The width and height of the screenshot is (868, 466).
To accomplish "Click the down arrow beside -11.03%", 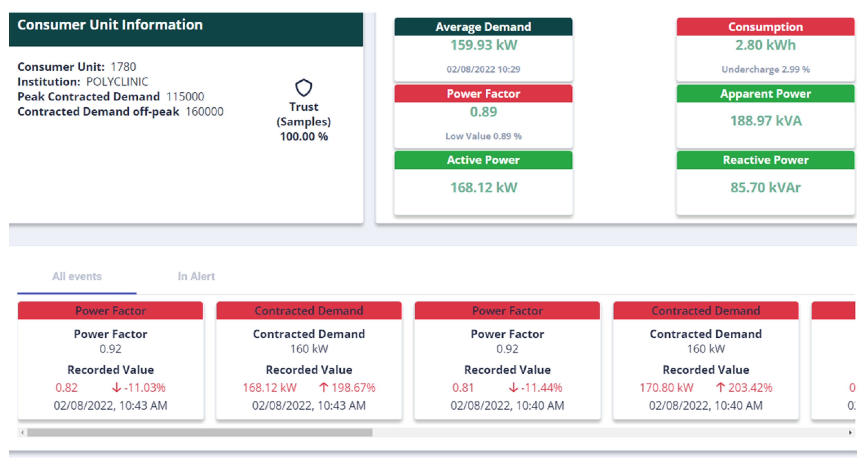I will click(116, 387).
